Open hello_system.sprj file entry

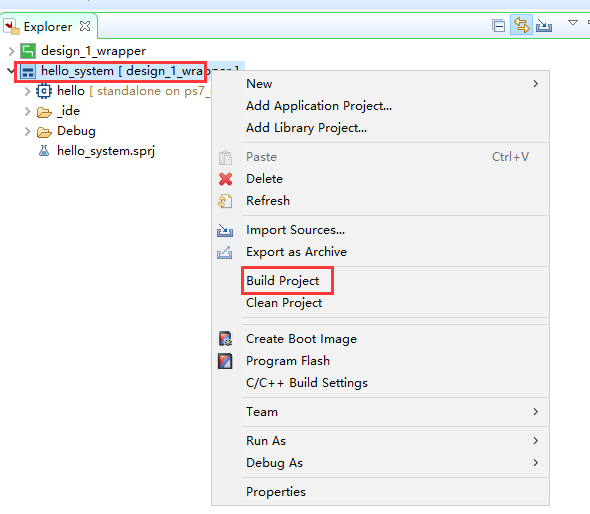pyautogui.click(x=106, y=151)
